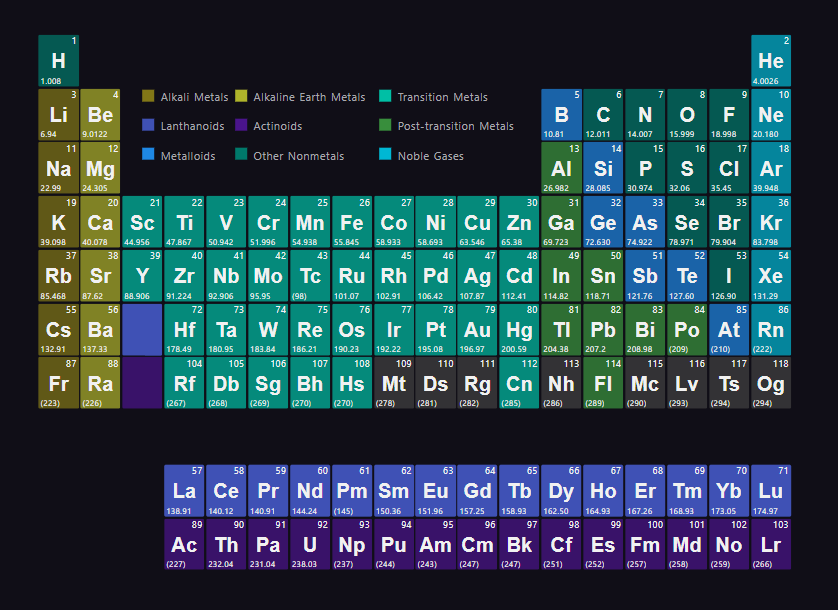Select the Technetium (Tc) tile
Image resolution: width=838 pixels, height=610 pixels.
pyautogui.click(x=310, y=276)
